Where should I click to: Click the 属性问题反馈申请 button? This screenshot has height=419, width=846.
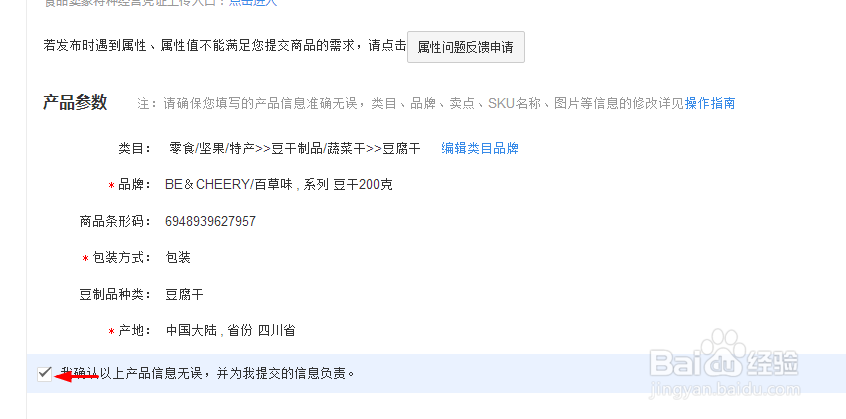[x=466, y=47]
